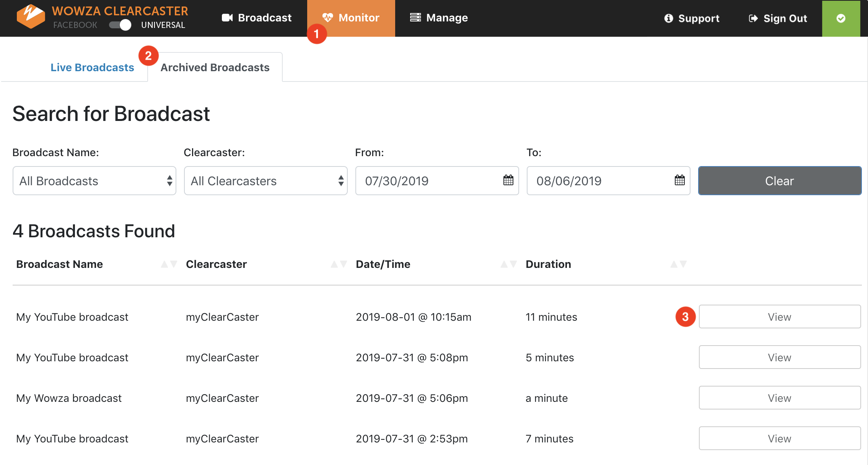The width and height of the screenshot is (868, 465).
Task: Click the green checkmark status icon
Action: tap(841, 18)
